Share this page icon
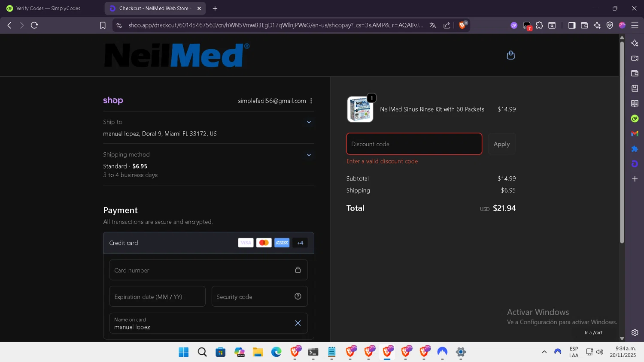 [447, 25]
